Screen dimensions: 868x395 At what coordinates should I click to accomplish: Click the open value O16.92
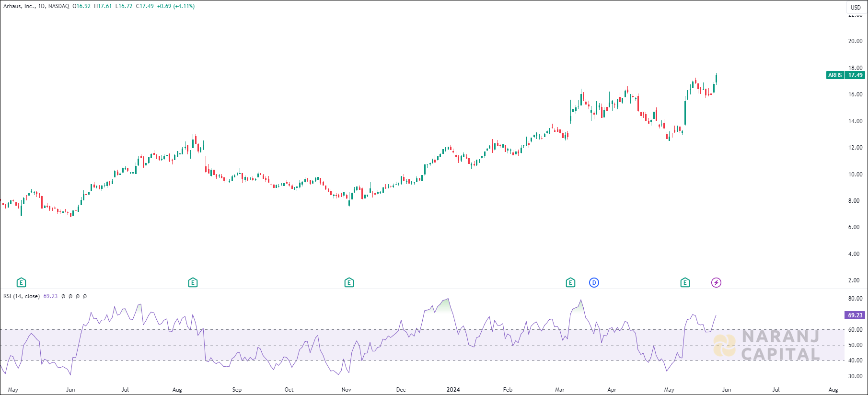(x=81, y=6)
